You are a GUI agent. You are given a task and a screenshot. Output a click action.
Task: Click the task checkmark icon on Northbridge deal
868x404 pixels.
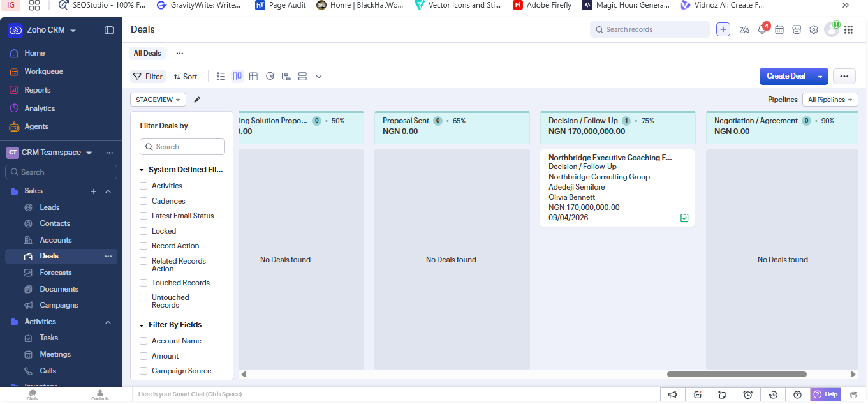(x=684, y=218)
